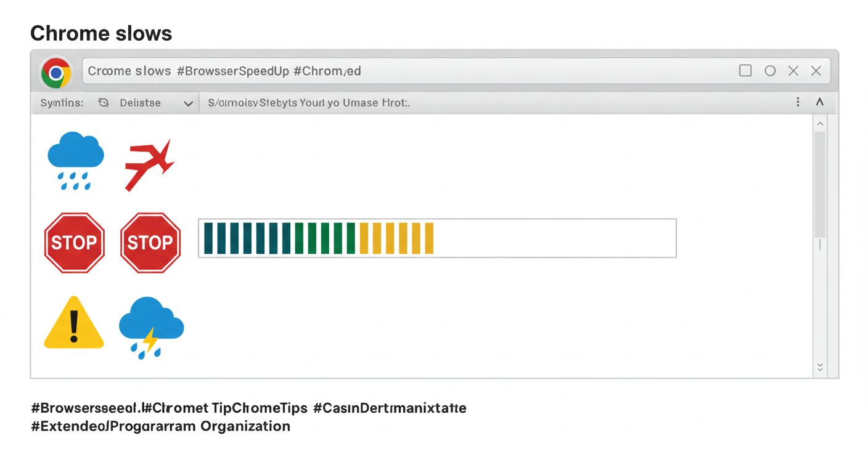Click the blue rain cloud icon
Screen dimensions: 868x473
point(75,161)
